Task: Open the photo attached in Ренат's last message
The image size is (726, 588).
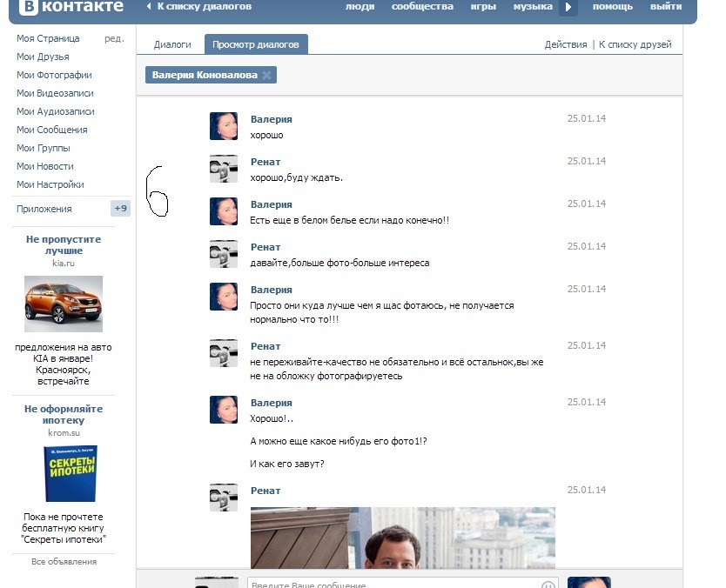Action: click(403, 538)
